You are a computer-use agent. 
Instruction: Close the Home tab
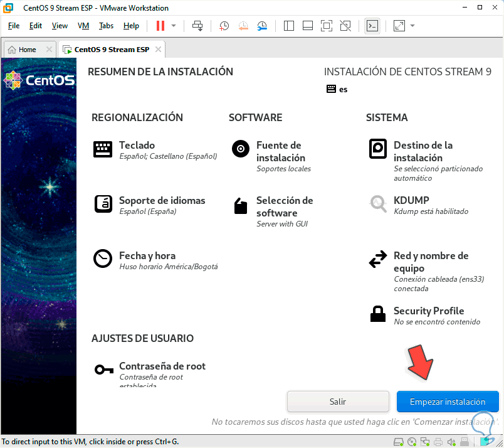point(49,49)
